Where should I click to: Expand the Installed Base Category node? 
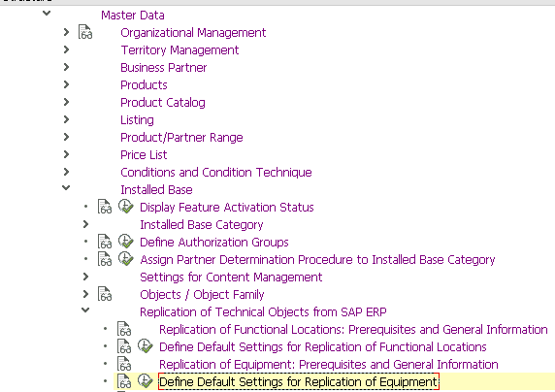(85, 224)
